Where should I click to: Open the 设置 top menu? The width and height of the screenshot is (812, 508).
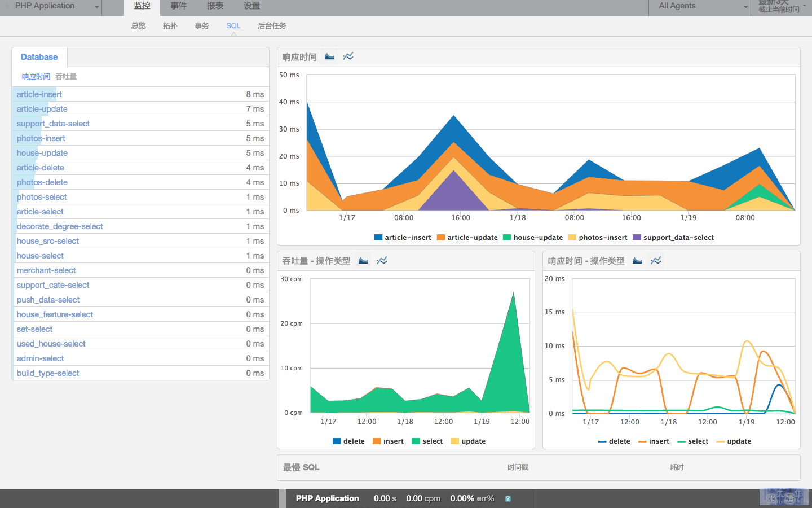(251, 6)
